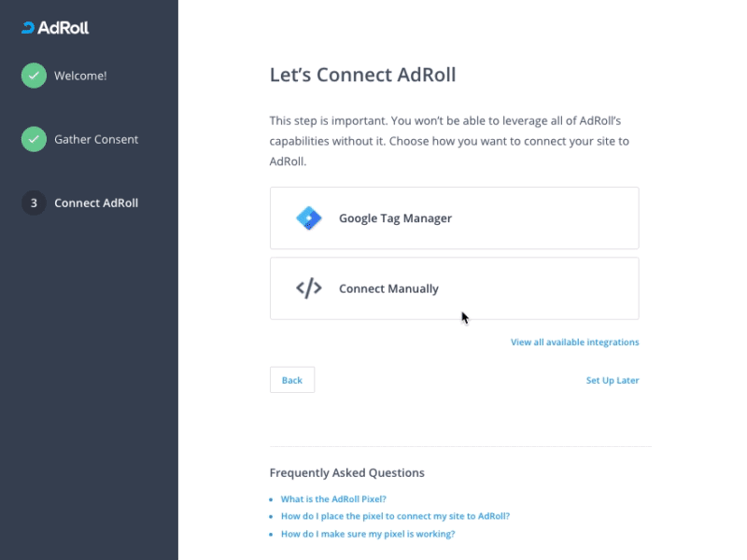Viewport: 747px width, 560px height.
Task: Click the step 3 number circle
Action: tap(34, 203)
